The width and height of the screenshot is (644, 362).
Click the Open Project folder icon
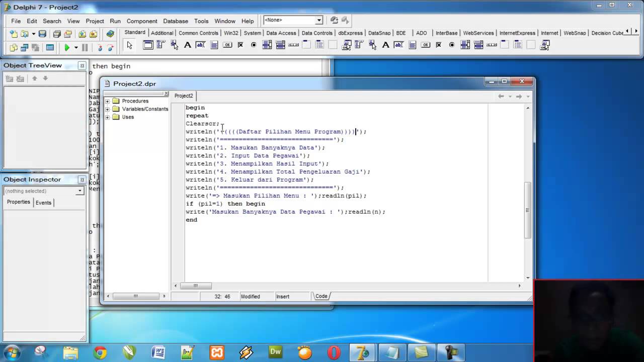(x=68, y=34)
